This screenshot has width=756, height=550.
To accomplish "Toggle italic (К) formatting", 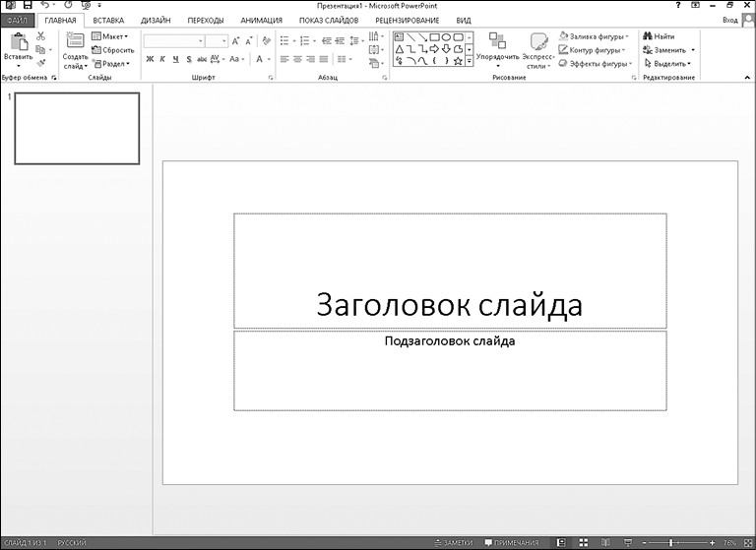I will pos(162,59).
